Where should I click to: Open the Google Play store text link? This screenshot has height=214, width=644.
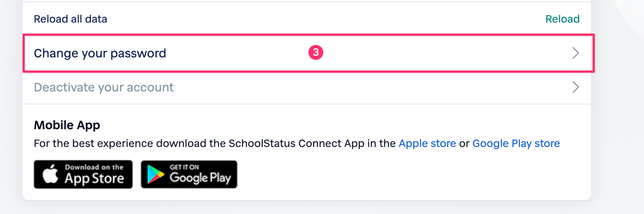516,143
